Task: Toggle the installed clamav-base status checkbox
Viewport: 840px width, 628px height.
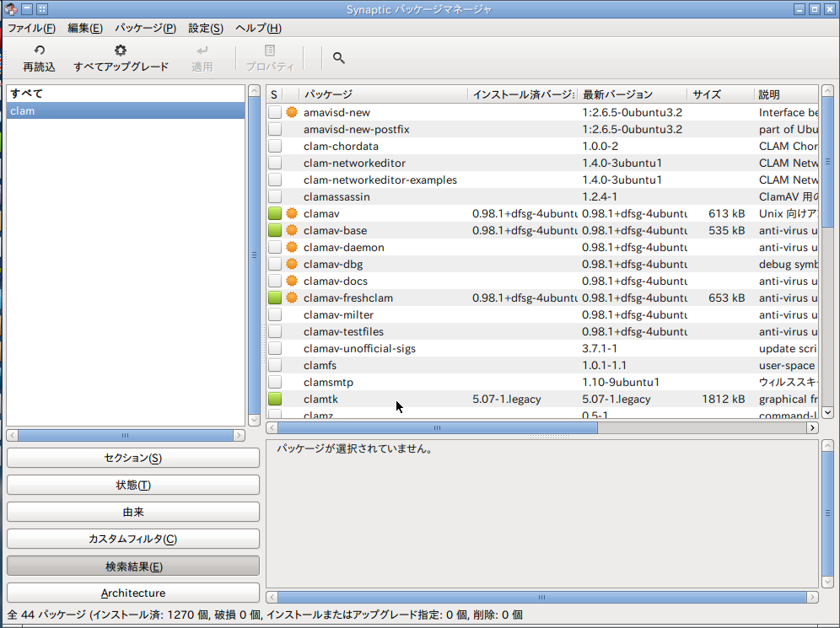Action: tap(275, 230)
